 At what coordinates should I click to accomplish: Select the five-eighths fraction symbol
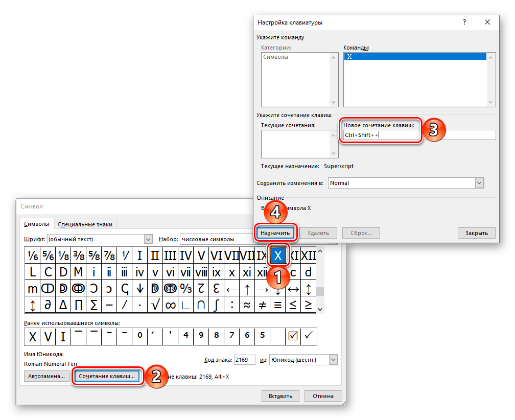pos(94,255)
